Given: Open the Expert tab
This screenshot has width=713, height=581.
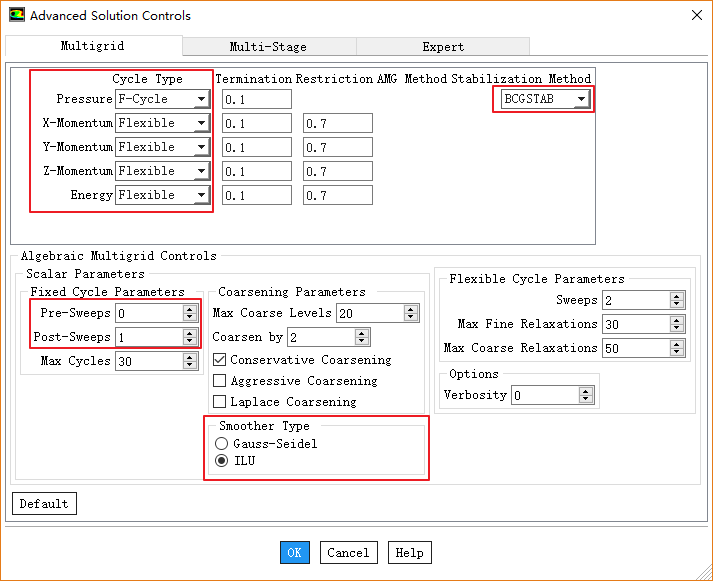Looking at the screenshot, I should point(442,47).
